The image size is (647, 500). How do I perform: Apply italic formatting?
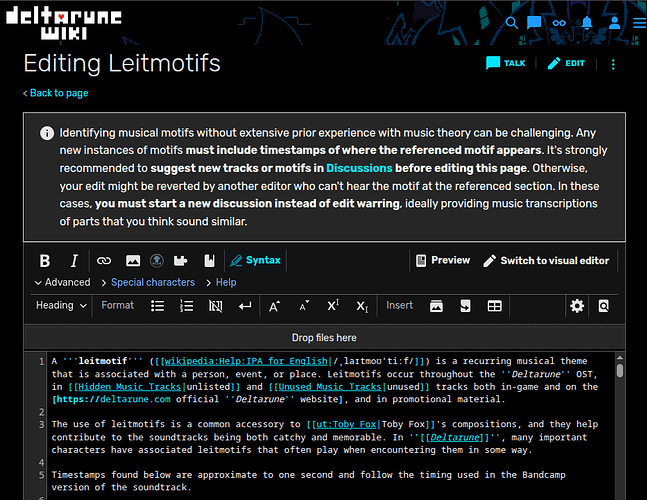(74, 261)
